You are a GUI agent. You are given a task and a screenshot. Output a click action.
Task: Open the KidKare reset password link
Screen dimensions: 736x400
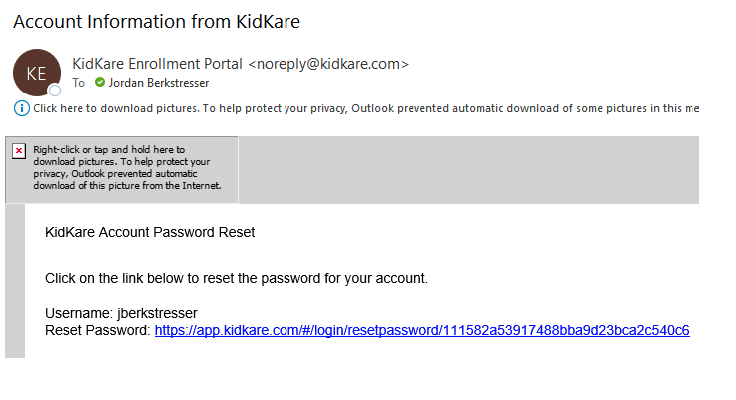[422, 331]
